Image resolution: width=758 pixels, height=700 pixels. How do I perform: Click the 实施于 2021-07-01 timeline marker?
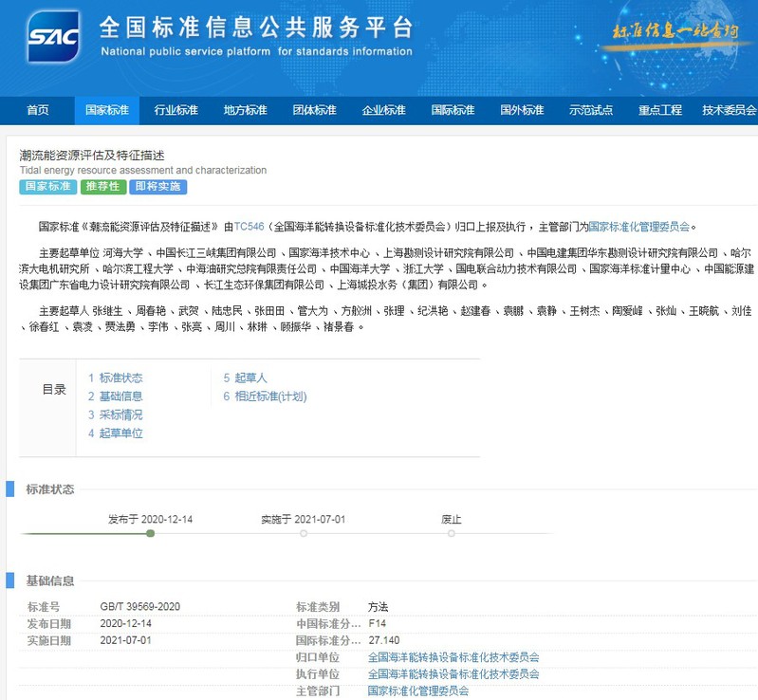303,533
